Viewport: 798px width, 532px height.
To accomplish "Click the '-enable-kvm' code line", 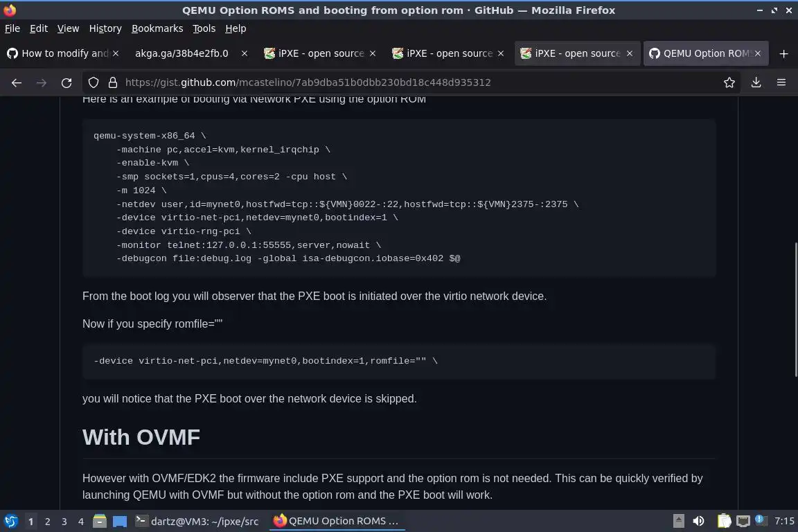I will click(x=152, y=163).
